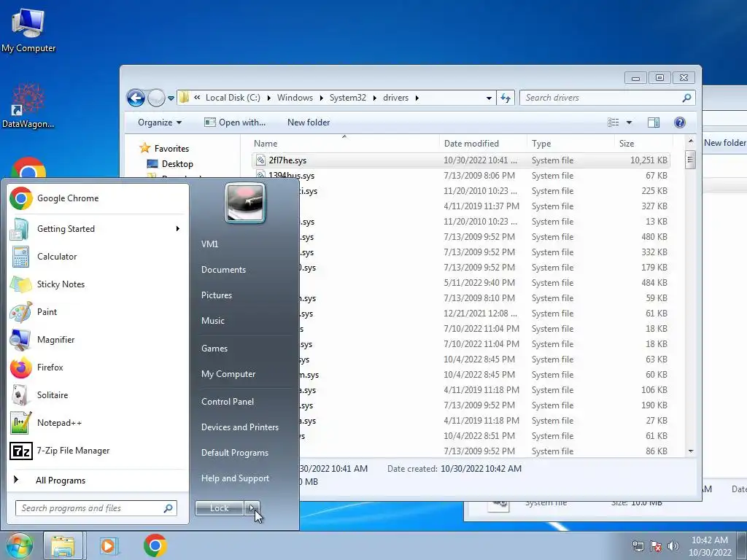Expand arrow after drivers in address bar
Viewport: 747px width, 560px height.
(x=417, y=98)
